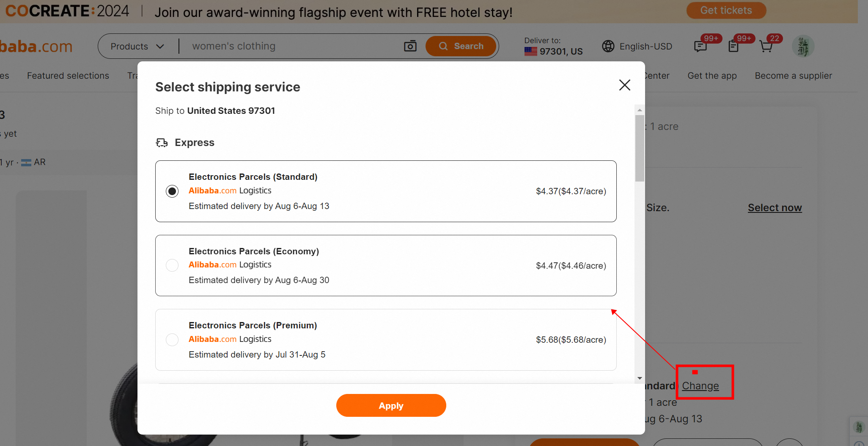Image resolution: width=868 pixels, height=446 pixels.
Task: Open Featured selections menu
Action: pyautogui.click(x=68, y=76)
